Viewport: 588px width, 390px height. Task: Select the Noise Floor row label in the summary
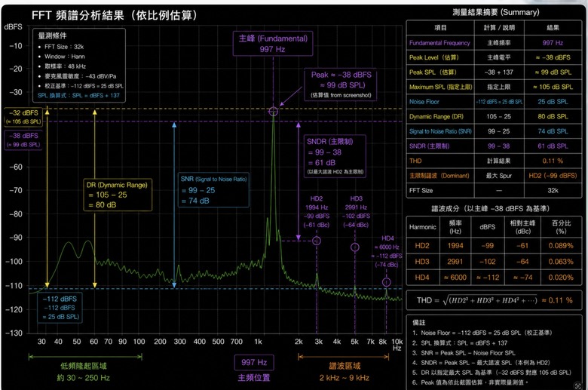click(424, 102)
